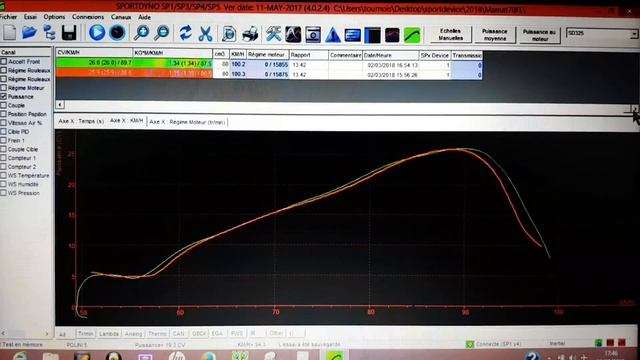Click the 16:54:13 date cell in the table

click(391, 65)
